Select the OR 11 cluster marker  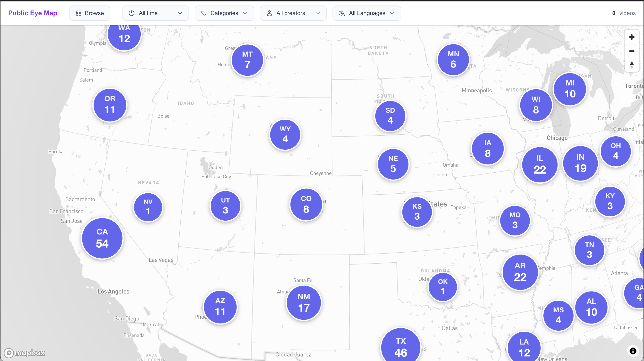point(110,105)
